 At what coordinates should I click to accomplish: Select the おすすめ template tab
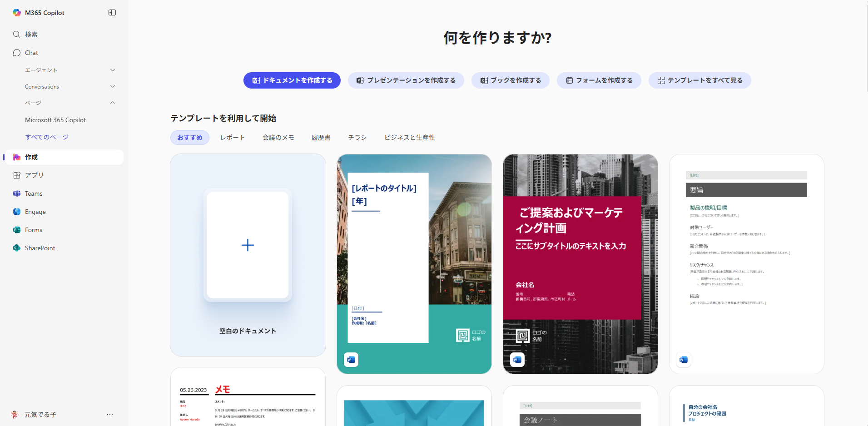click(x=190, y=138)
